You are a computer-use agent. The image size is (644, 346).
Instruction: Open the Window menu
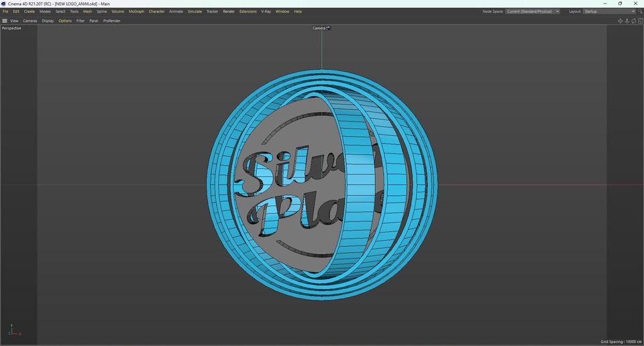coord(282,11)
